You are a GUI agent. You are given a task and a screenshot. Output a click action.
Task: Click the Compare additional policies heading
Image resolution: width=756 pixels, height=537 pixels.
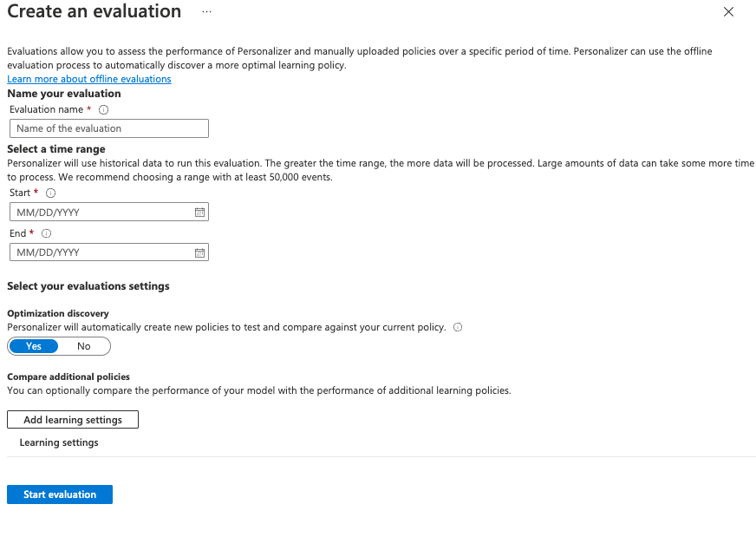pyautogui.click(x=68, y=377)
